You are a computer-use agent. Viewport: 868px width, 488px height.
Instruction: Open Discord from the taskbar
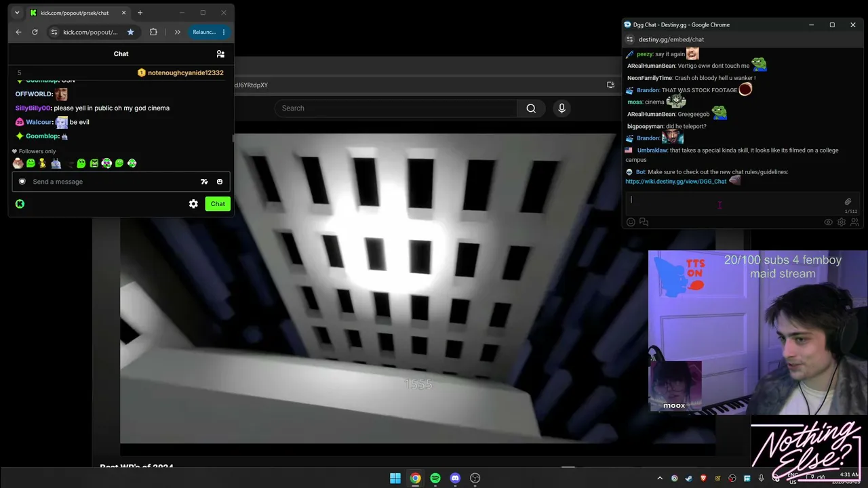coord(455,479)
